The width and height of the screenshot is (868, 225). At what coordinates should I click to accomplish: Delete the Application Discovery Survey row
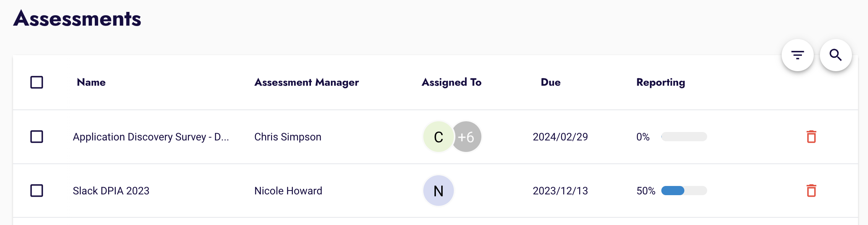pyautogui.click(x=811, y=137)
